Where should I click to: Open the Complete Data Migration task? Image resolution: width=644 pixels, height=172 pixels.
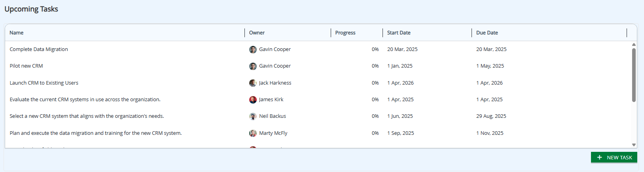click(x=39, y=49)
